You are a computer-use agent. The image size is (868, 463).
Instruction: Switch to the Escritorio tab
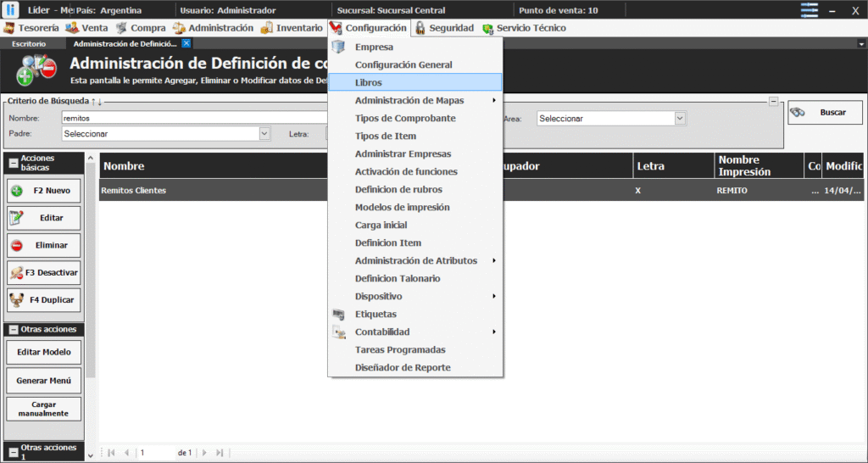[29, 43]
